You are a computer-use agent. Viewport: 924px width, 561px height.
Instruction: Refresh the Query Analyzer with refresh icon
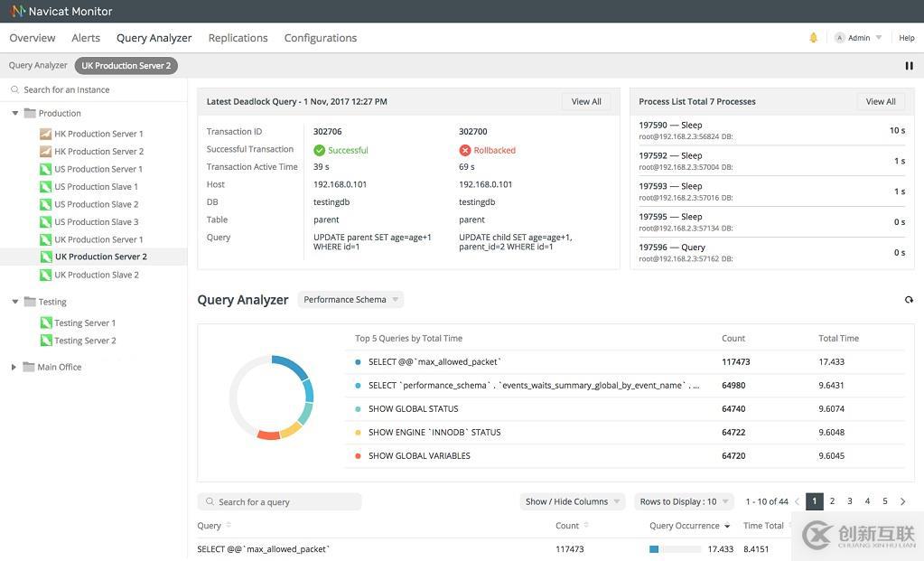909,300
